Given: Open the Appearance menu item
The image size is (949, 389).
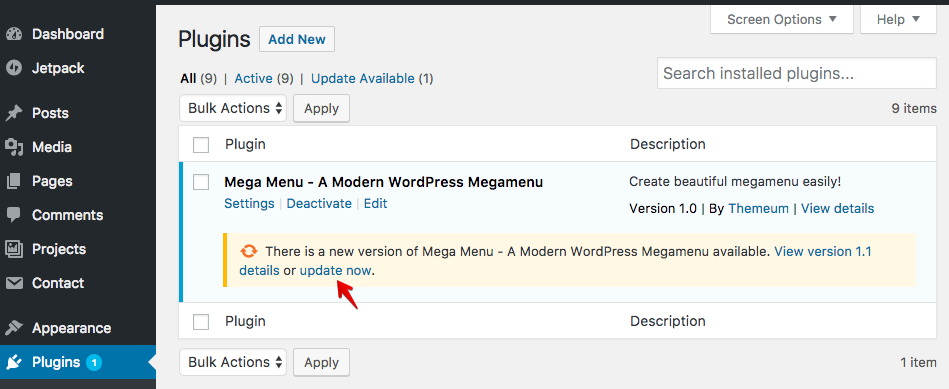Looking at the screenshot, I should coord(77,328).
